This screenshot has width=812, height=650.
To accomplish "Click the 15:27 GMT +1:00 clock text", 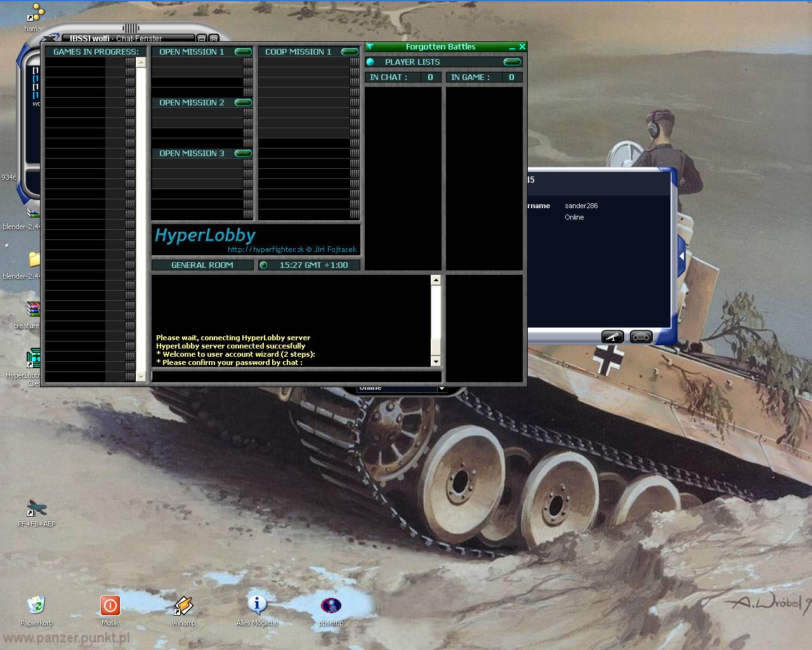I will (x=313, y=265).
